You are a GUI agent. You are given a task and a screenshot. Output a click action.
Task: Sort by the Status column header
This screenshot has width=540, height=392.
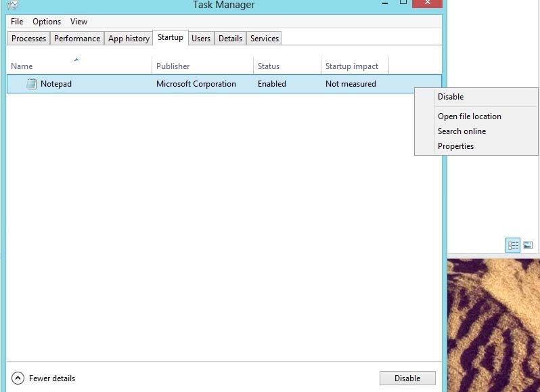coord(287,66)
